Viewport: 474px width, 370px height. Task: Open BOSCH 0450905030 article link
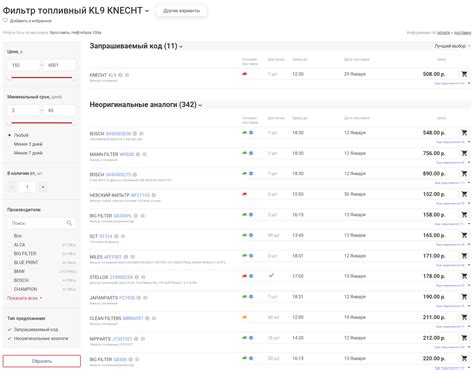(x=118, y=134)
